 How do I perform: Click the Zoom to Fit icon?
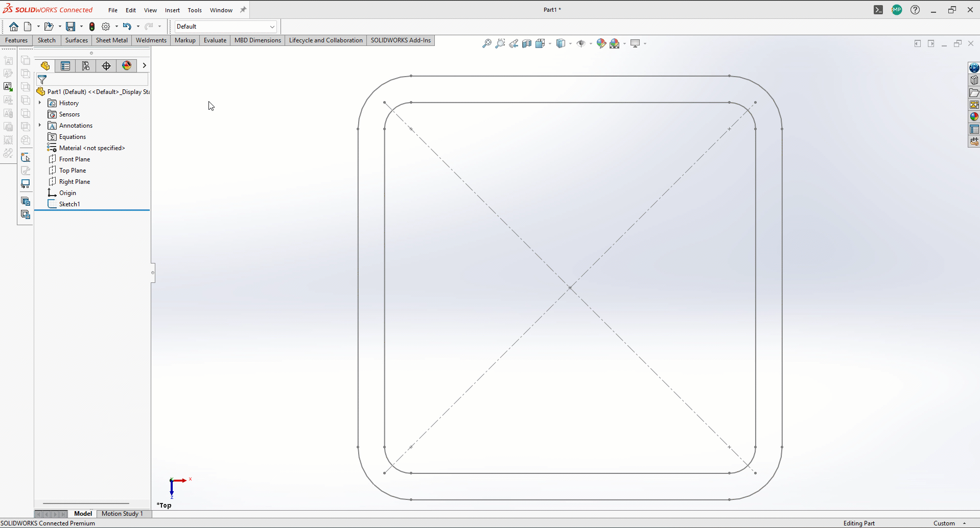pos(487,44)
